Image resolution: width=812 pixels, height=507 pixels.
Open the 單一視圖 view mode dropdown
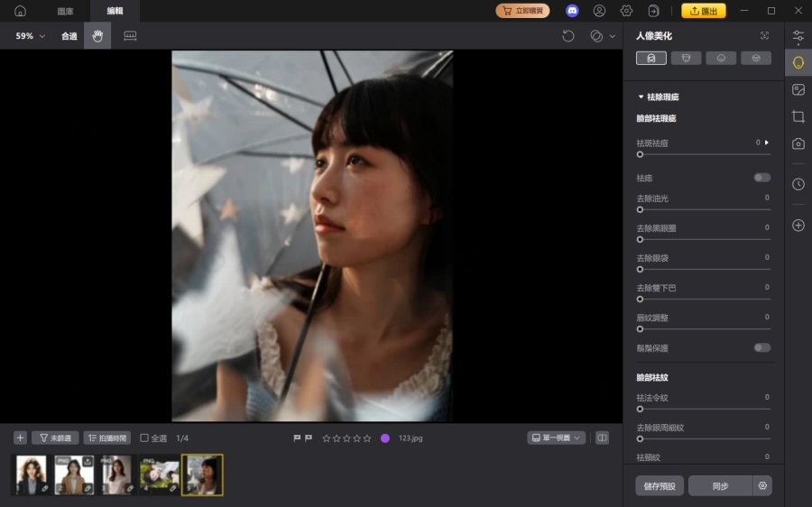click(556, 438)
